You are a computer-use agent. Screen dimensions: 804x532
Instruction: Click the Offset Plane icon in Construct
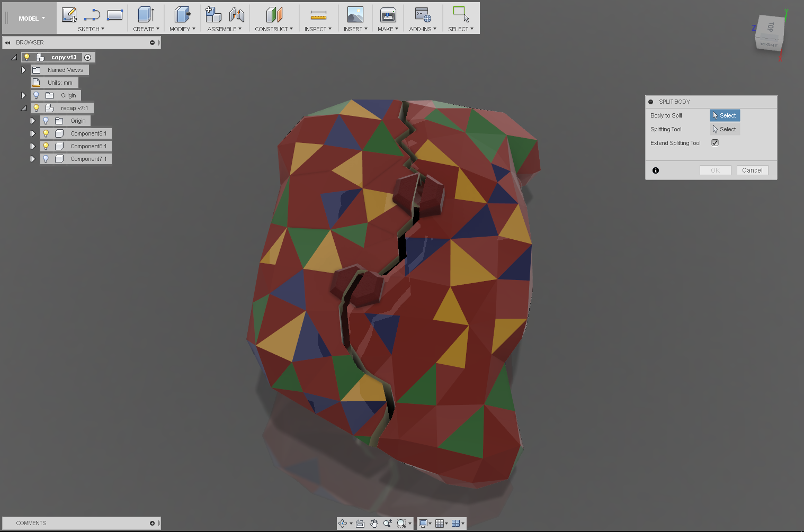(x=274, y=14)
